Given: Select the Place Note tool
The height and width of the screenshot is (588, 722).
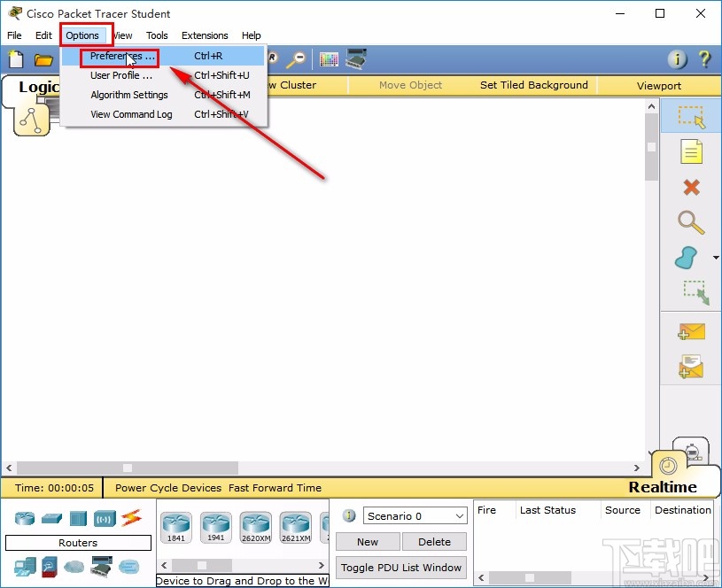Looking at the screenshot, I should pyautogui.click(x=691, y=151).
